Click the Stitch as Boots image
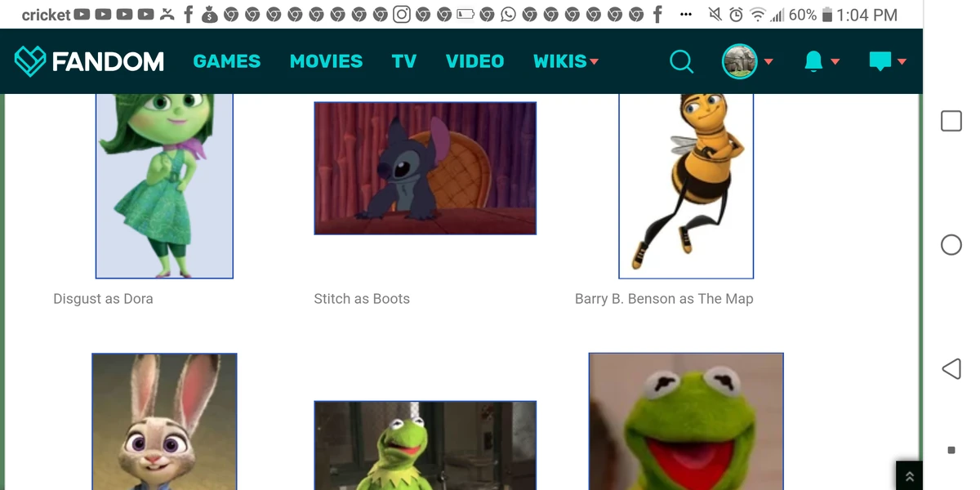 click(x=425, y=167)
